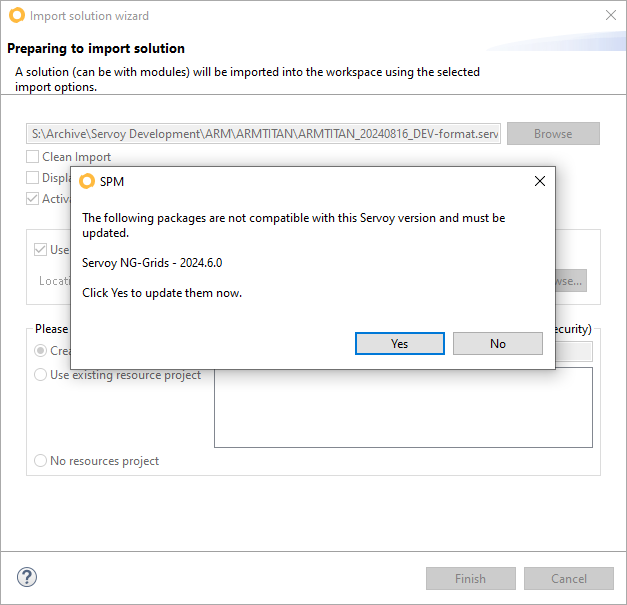This screenshot has height=605, width=627.
Task: Close the SPM dialog
Action: [x=540, y=181]
